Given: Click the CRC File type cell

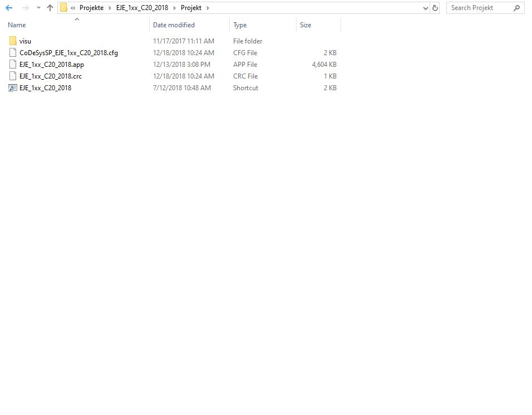Looking at the screenshot, I should coord(245,76).
